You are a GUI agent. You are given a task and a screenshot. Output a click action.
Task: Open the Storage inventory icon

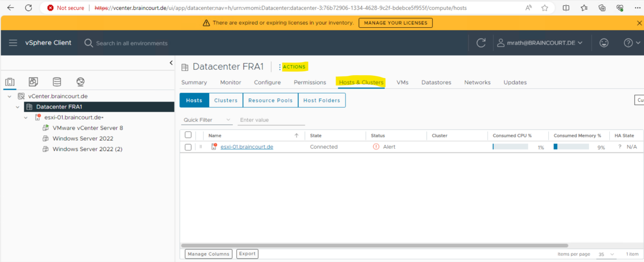(57, 82)
